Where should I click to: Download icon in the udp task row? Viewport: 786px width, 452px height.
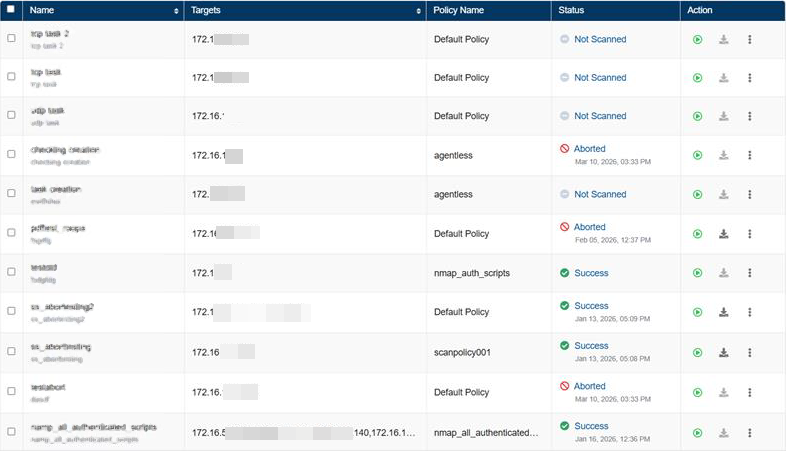tap(723, 116)
